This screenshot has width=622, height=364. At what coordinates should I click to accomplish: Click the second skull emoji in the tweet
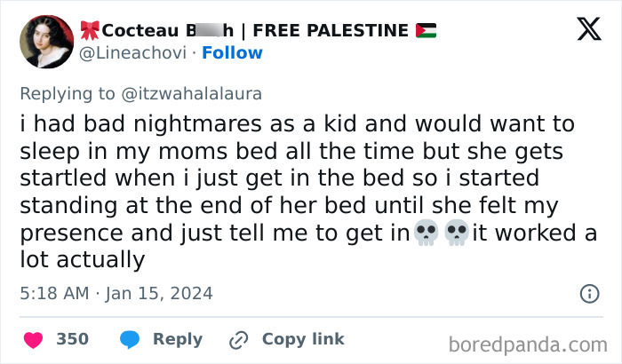(x=455, y=236)
